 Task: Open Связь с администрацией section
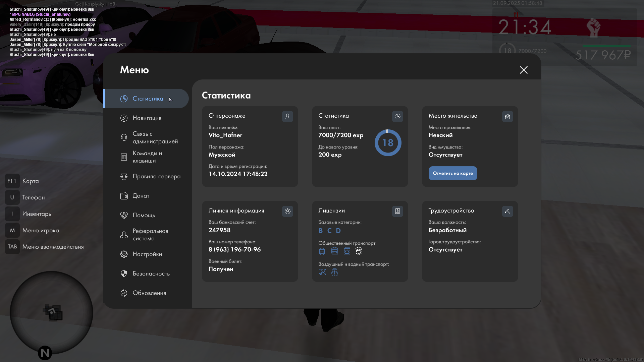155,137
